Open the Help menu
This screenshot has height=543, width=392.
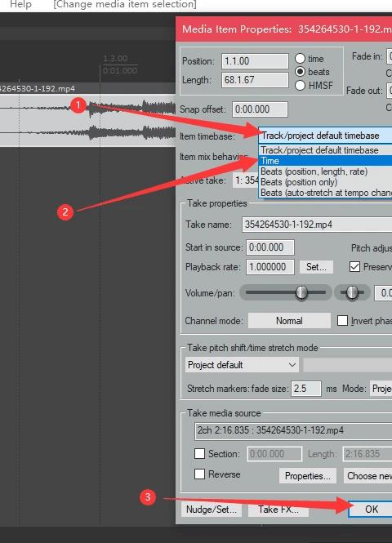click(20, 5)
